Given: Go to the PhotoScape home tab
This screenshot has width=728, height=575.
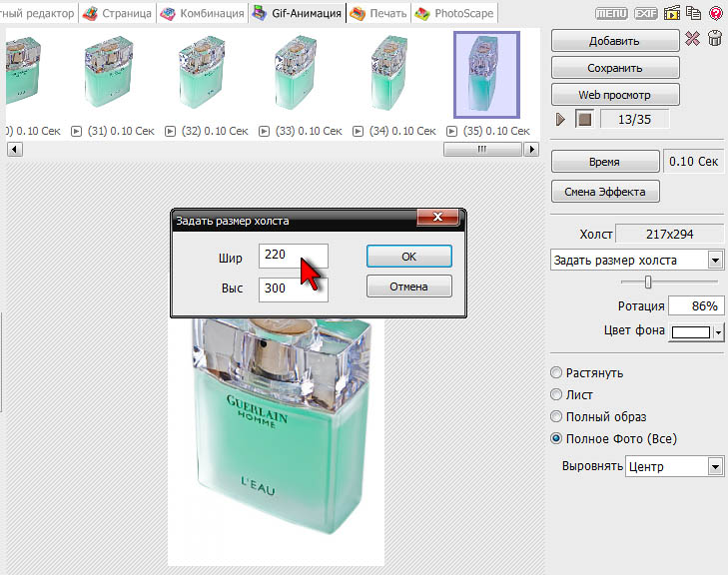Looking at the screenshot, I should tap(454, 13).
